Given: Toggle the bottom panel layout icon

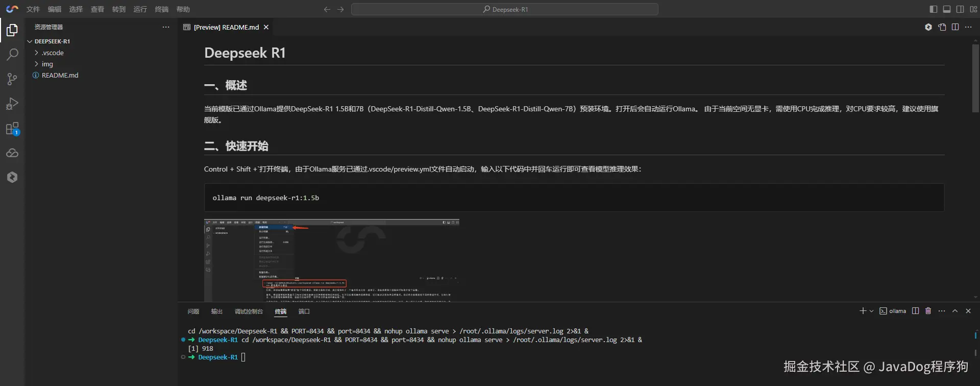Looking at the screenshot, I should pos(947,9).
